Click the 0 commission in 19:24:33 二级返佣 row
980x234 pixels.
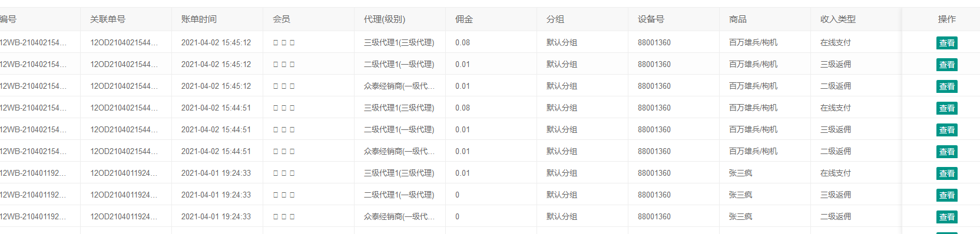point(457,217)
